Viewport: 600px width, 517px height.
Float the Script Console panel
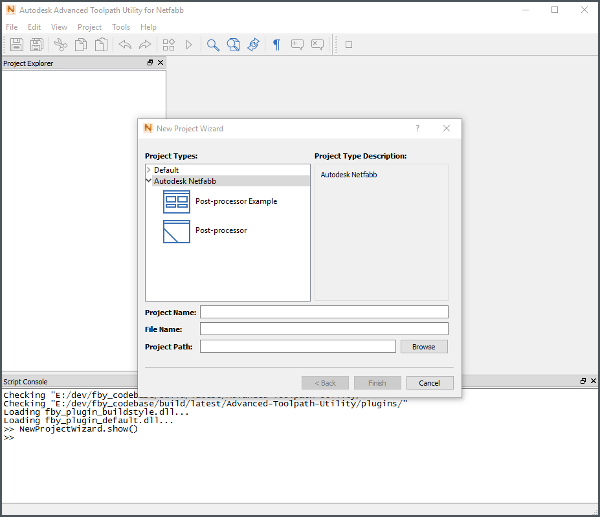tap(583, 381)
